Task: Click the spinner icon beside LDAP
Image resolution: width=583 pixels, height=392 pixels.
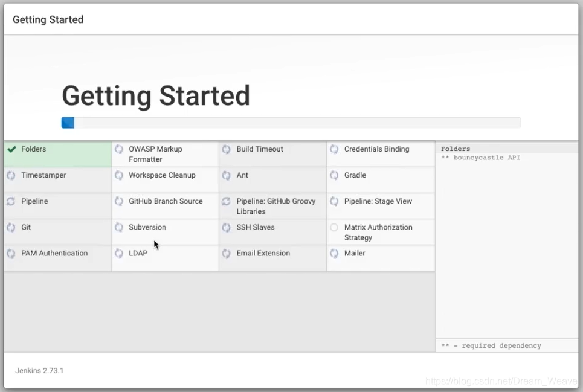Action: coord(119,253)
